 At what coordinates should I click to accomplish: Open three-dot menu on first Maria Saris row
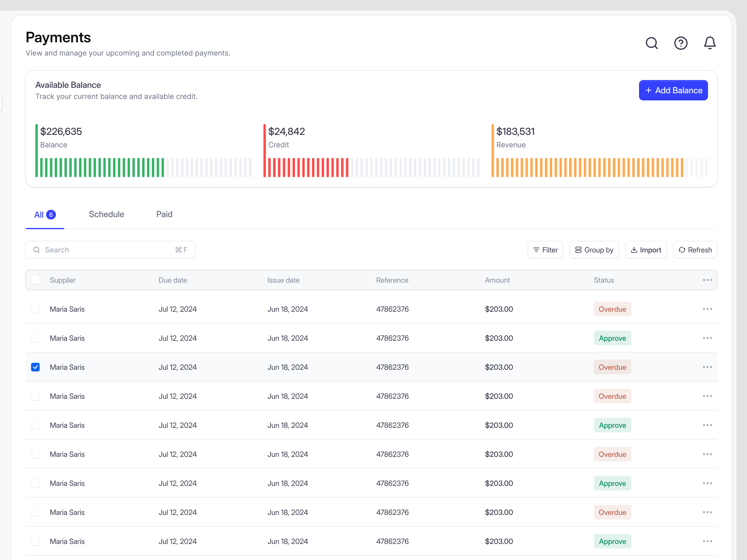[x=707, y=309]
